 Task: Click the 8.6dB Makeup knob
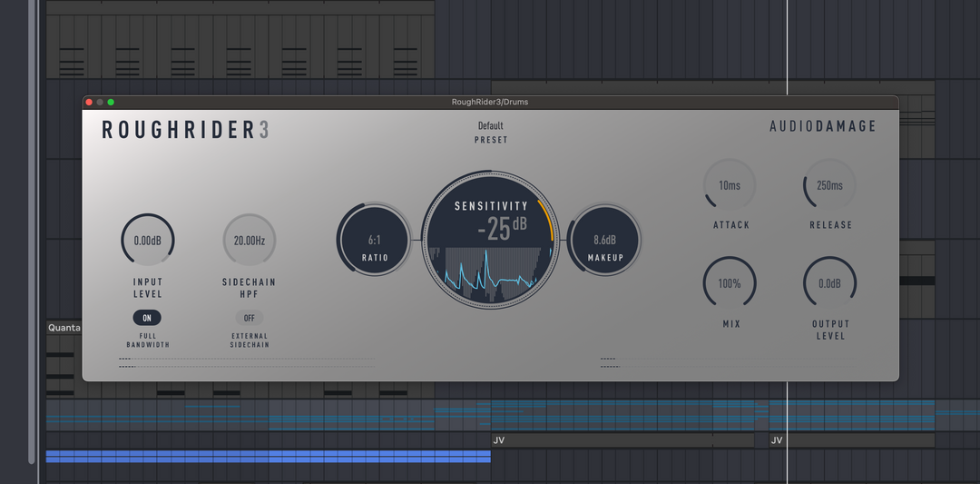pyautogui.click(x=604, y=241)
